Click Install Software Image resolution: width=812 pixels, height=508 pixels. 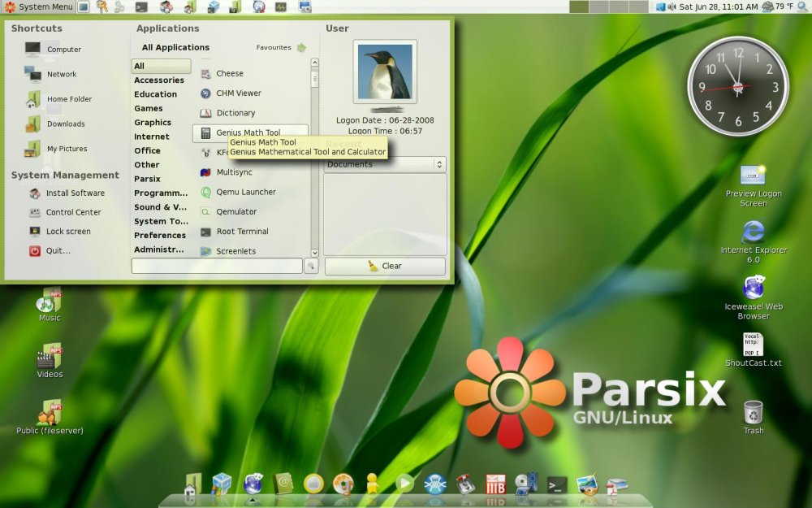coord(67,193)
